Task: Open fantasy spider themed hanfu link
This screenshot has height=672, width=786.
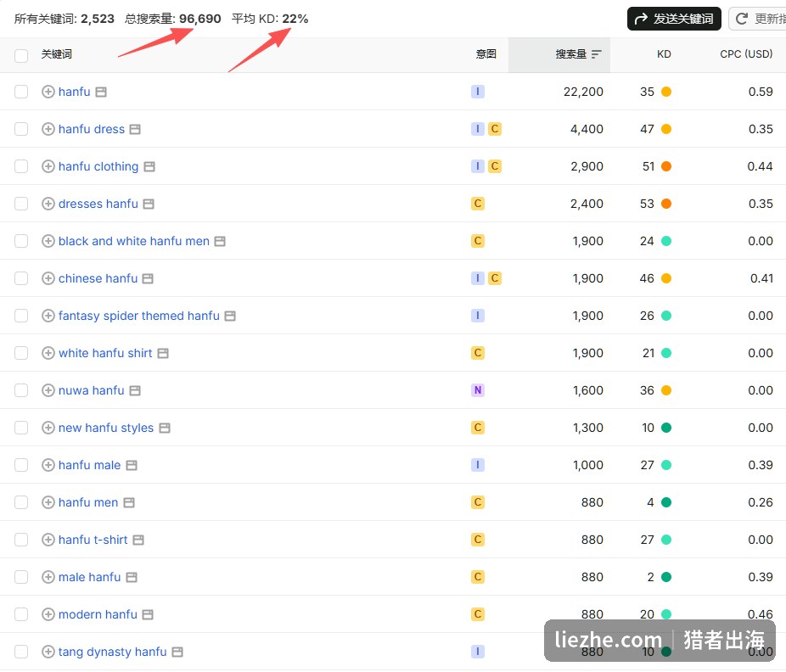Action: pos(139,316)
